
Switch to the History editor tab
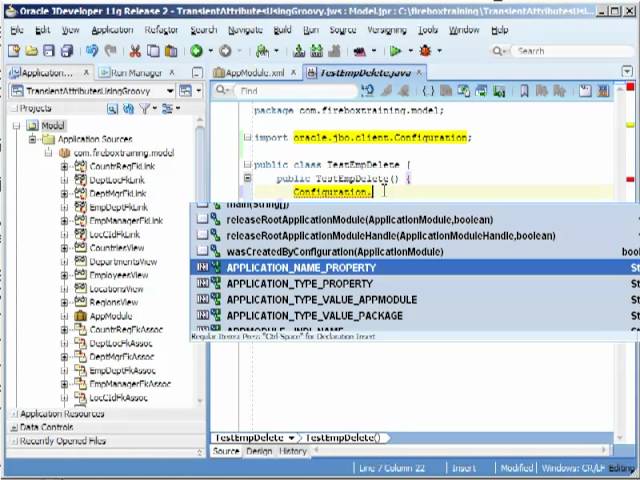coord(292,451)
